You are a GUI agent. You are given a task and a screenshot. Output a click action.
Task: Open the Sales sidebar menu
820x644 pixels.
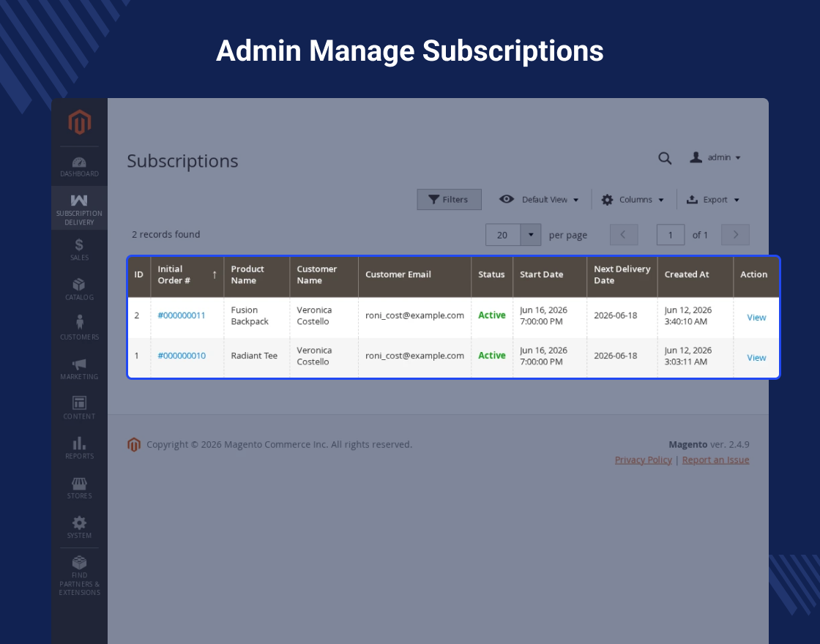pos(80,250)
